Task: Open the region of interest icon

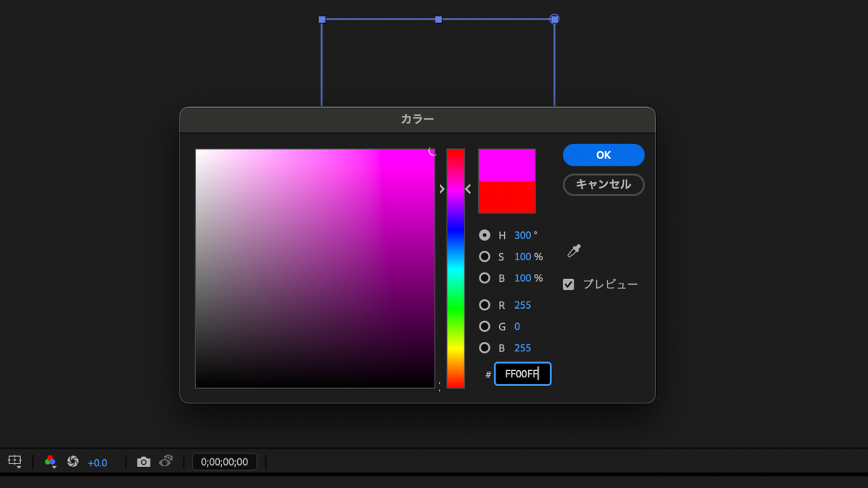Action: point(14,461)
